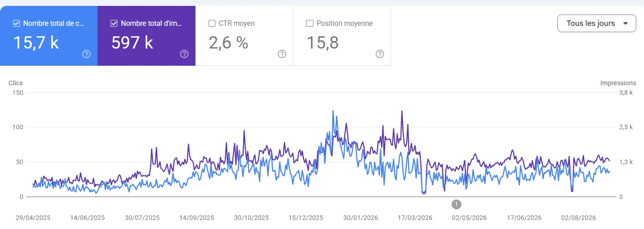Click the Clics axis label
The height and width of the screenshot is (229, 644).
16,83
